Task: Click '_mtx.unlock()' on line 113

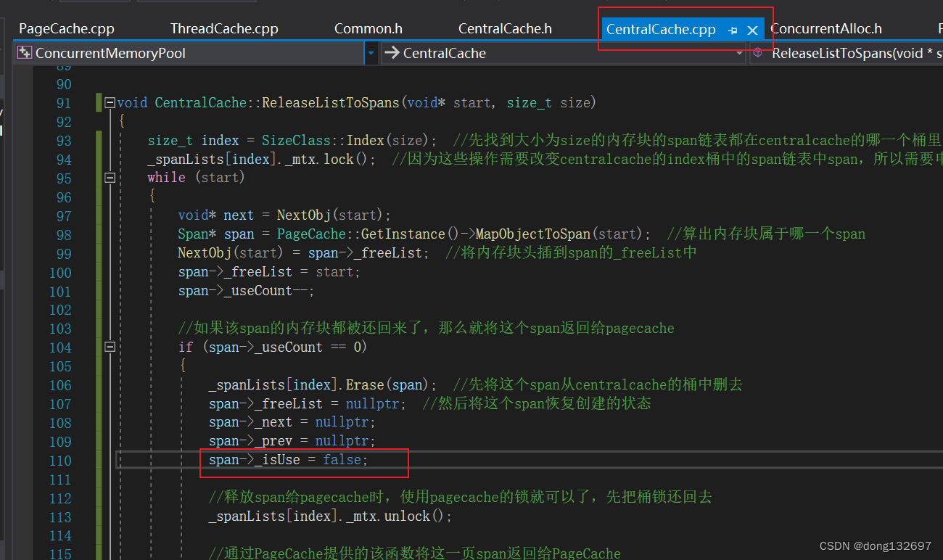Action: (x=395, y=517)
